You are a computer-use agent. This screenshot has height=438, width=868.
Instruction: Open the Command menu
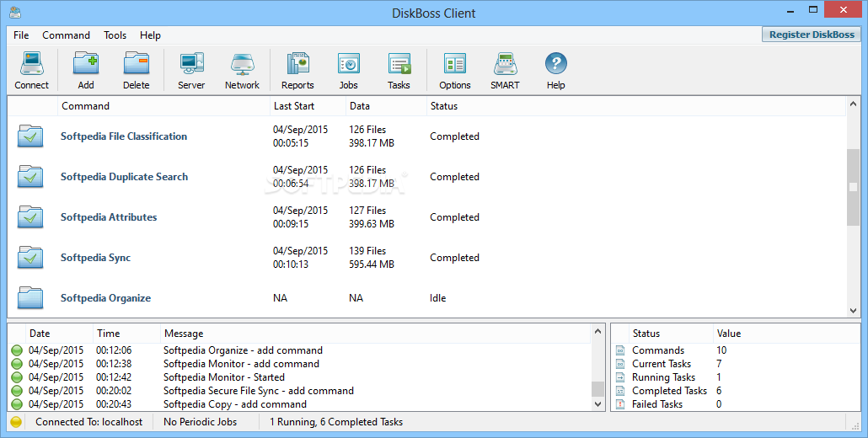pyautogui.click(x=66, y=35)
